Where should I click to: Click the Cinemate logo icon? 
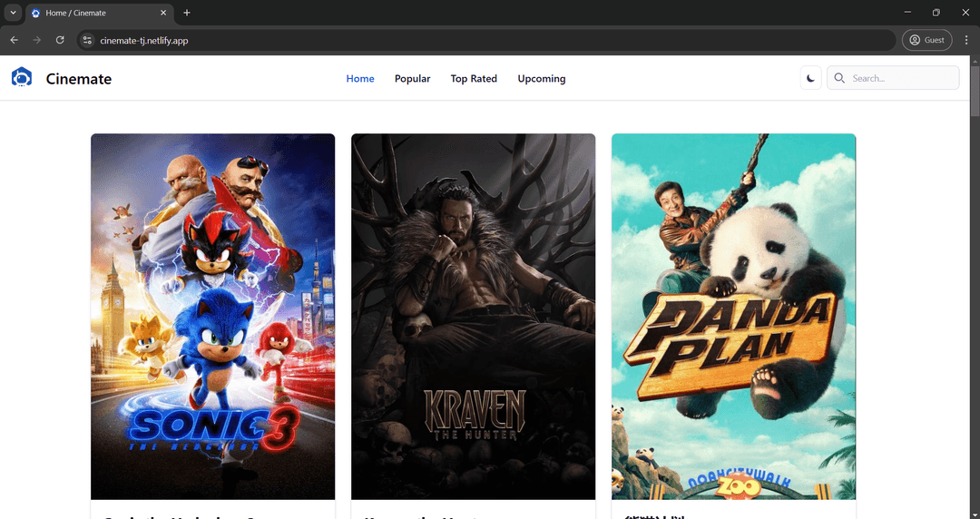pyautogui.click(x=22, y=77)
